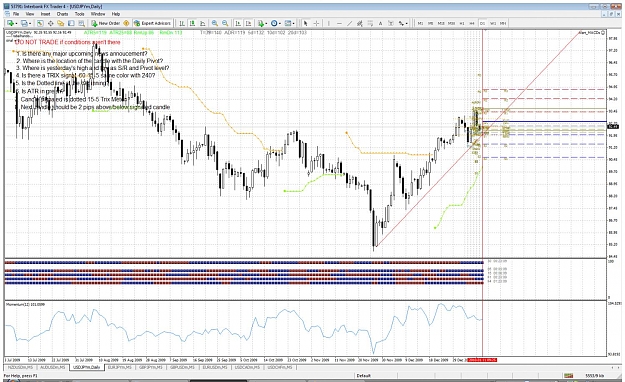Expand the profiles dropdown arrow
This screenshot has height=382, width=625.
pyautogui.click(x=30, y=23)
